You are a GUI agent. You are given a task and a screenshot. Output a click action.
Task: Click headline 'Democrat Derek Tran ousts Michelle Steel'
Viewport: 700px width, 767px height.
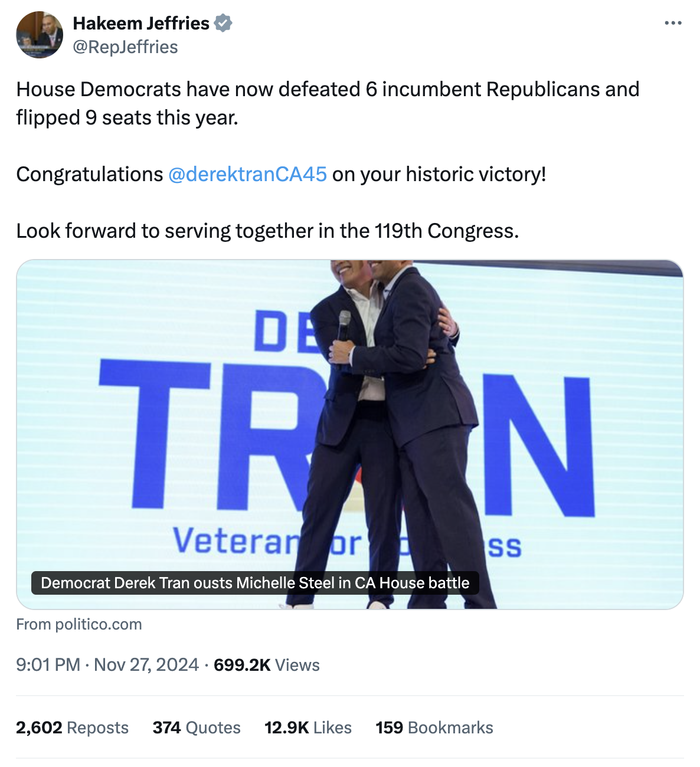(x=255, y=583)
